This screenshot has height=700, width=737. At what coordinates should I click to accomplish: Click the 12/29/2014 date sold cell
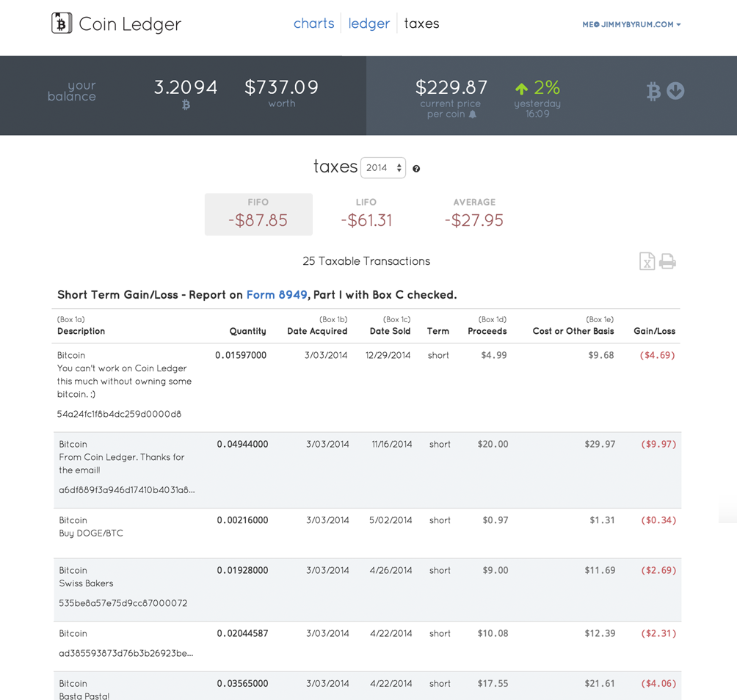tap(388, 355)
